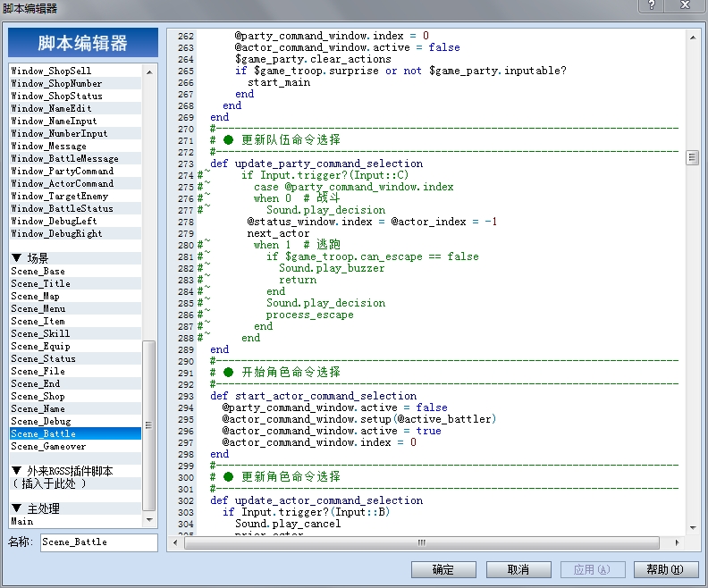
Task: Click code line def start_actor_command_selection
Action: tap(314, 396)
